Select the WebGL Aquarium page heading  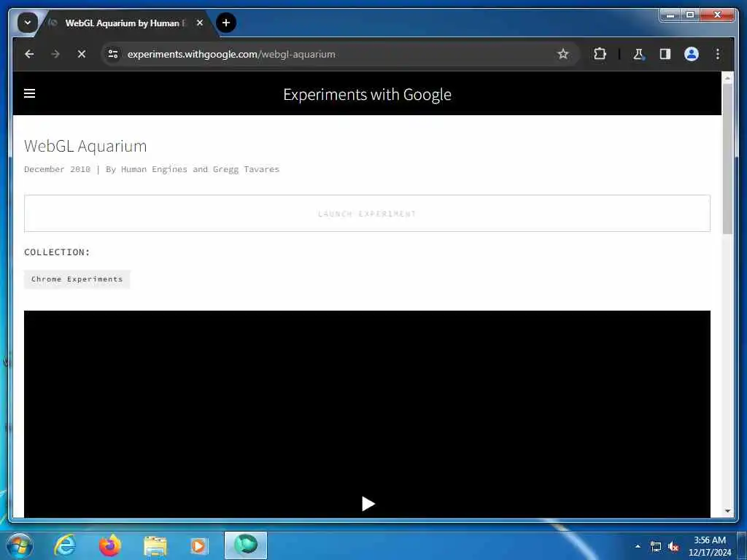(85, 146)
